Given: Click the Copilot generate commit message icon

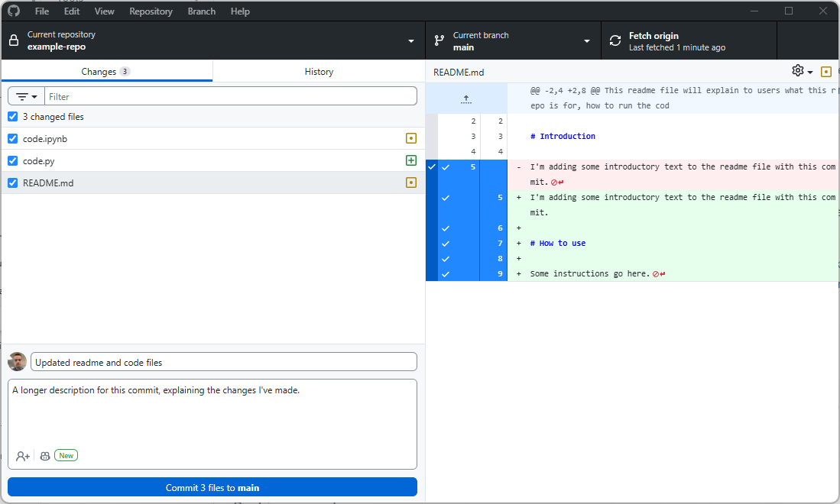Looking at the screenshot, I should click(45, 456).
